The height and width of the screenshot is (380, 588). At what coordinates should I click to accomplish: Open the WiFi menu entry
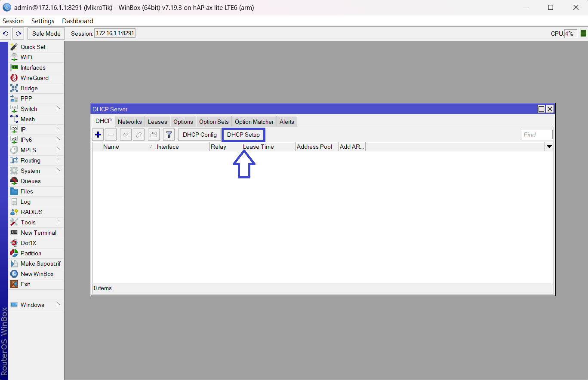pos(36,57)
